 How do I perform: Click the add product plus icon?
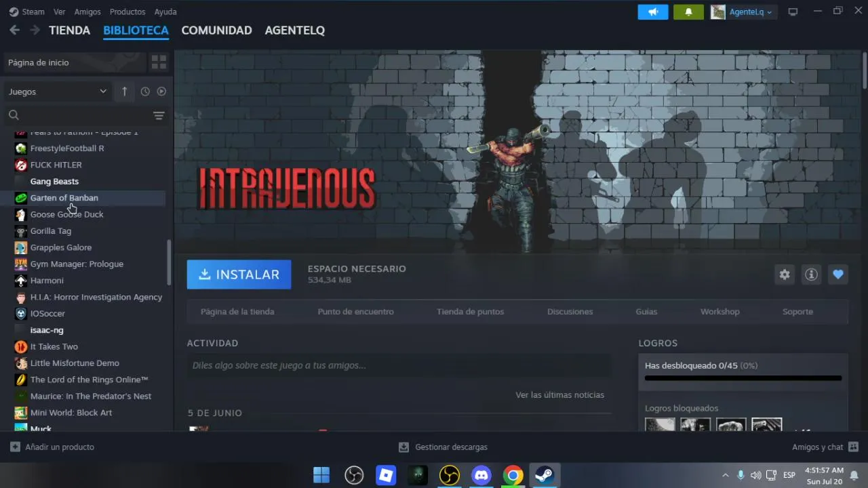tap(15, 447)
